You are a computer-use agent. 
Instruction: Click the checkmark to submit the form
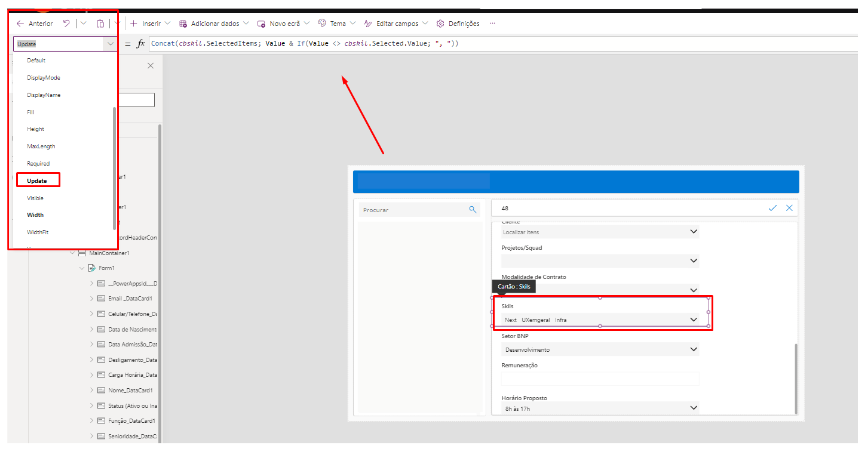tap(772, 208)
